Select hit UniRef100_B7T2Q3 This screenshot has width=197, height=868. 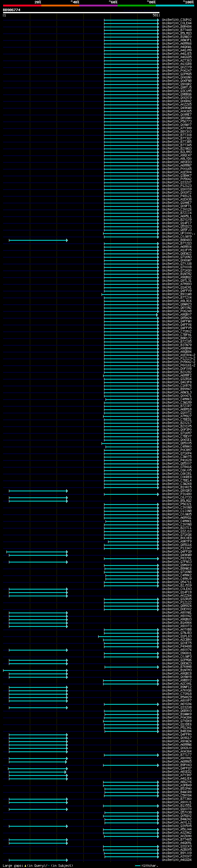[176, 244]
